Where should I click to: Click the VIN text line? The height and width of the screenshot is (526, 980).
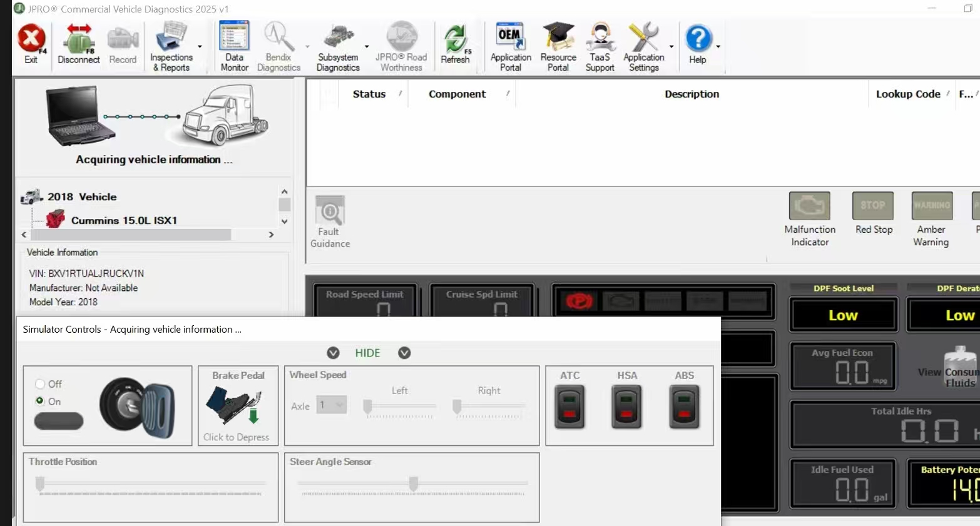(86, 273)
